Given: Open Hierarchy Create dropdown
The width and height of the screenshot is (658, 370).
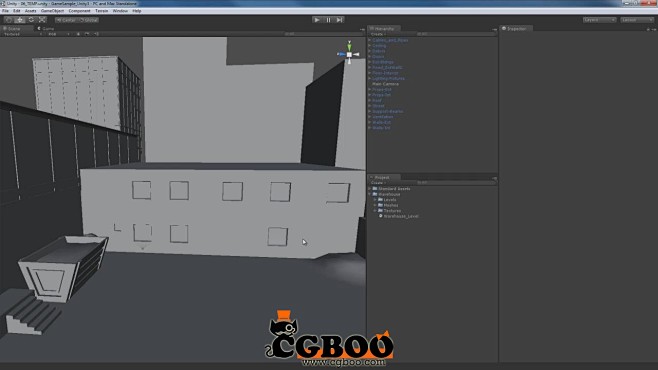Looking at the screenshot, I should point(378,34).
